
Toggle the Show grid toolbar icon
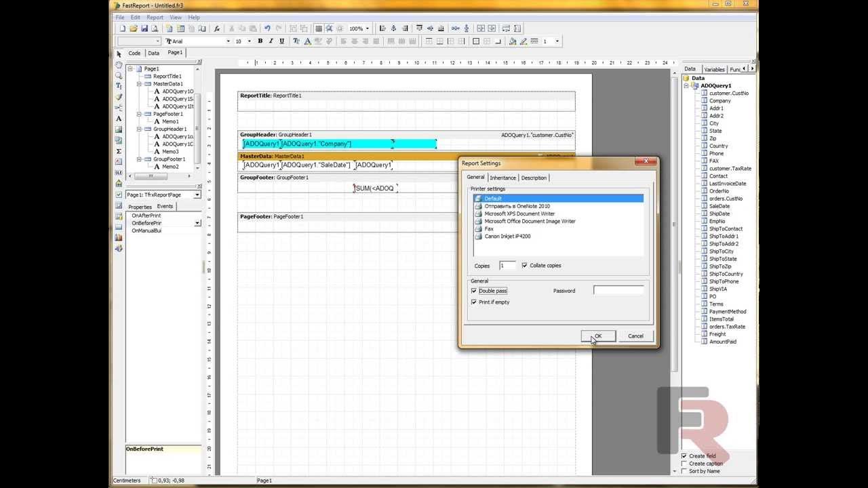pyautogui.click(x=319, y=28)
